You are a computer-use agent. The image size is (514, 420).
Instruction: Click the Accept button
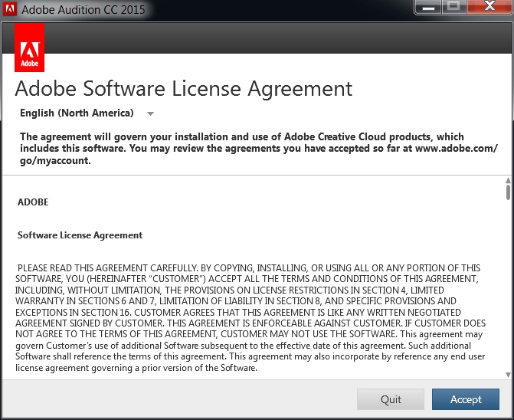[466, 399]
